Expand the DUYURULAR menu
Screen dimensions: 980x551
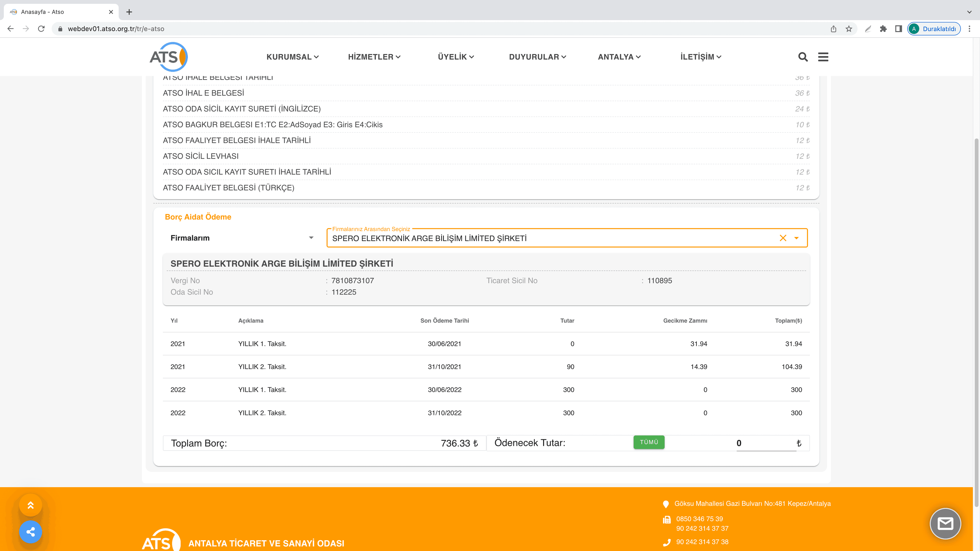[x=537, y=57]
